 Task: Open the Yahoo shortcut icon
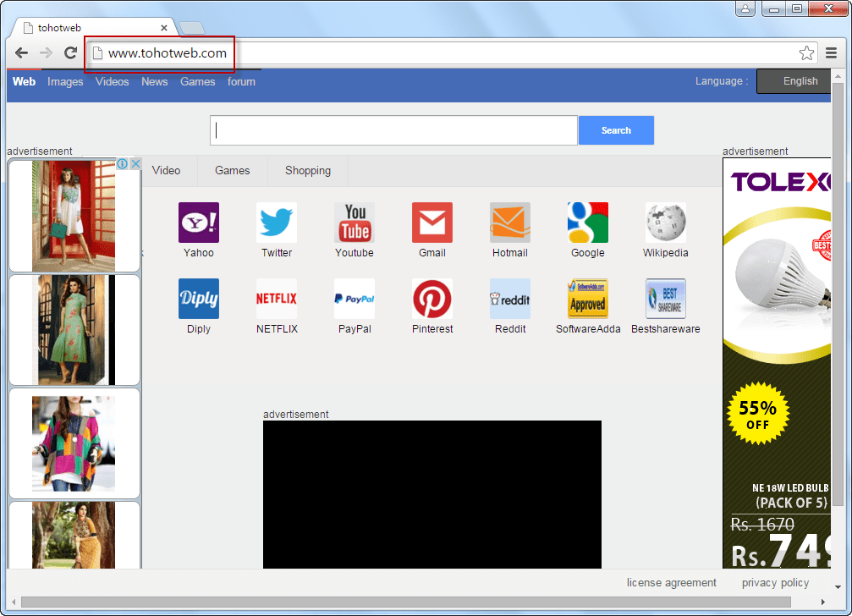tap(198, 223)
